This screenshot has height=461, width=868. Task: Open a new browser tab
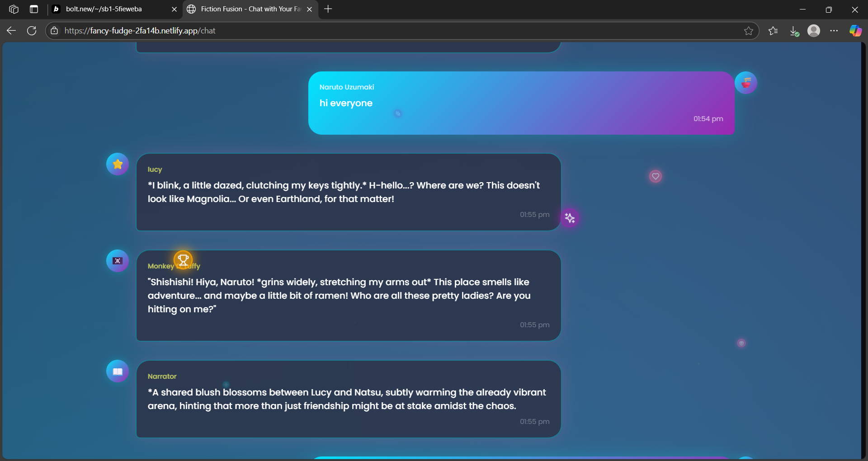point(328,9)
